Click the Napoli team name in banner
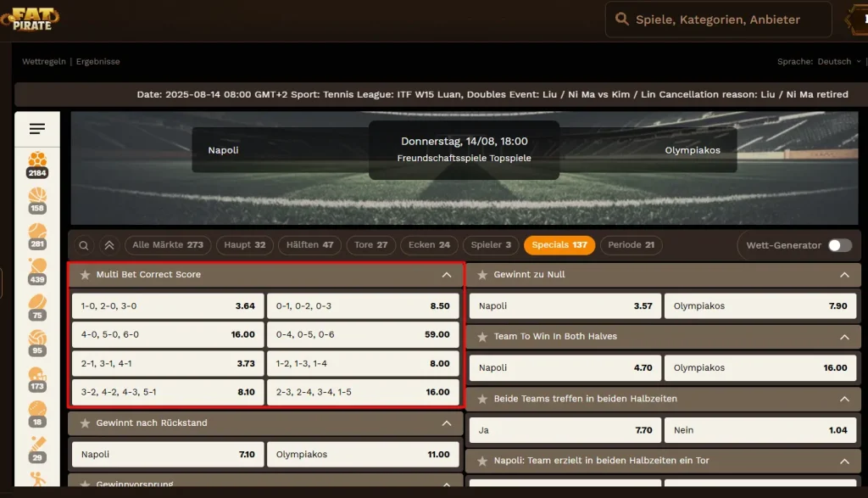868x498 pixels. click(223, 150)
